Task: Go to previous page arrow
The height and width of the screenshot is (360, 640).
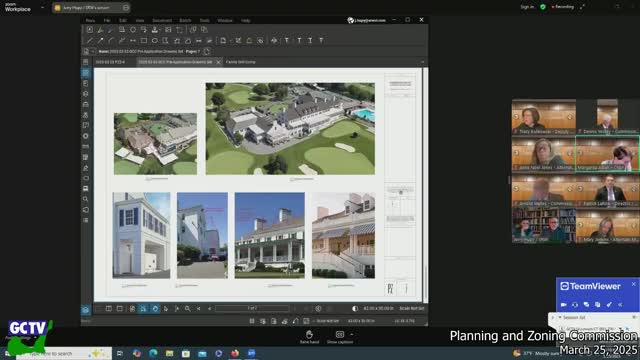Action: (x=209, y=309)
